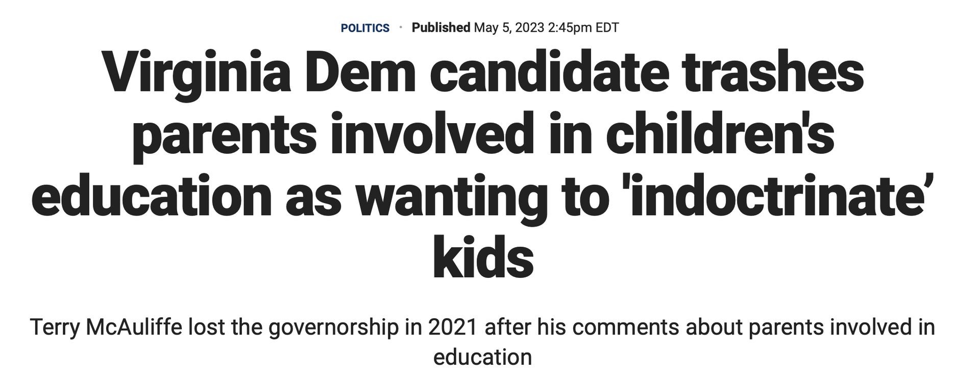Click the name Terry McAuliffe in the subheadline
This screenshot has height=377, width=980.
tap(106, 327)
